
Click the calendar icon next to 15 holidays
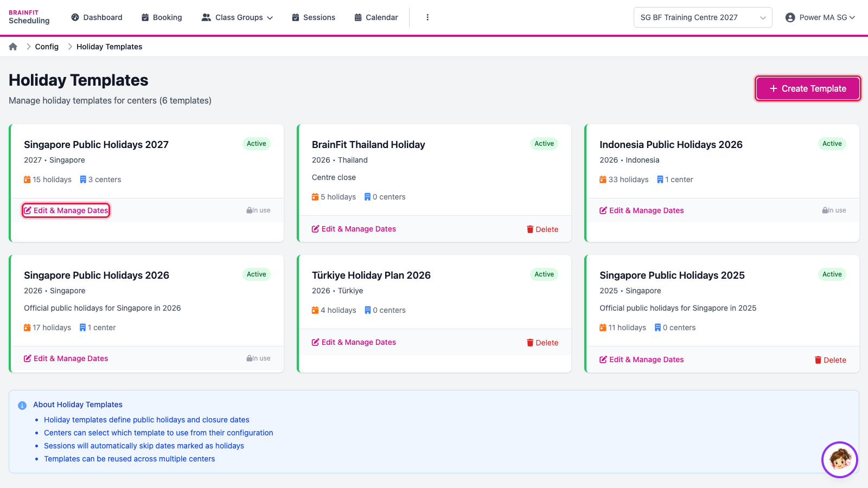(x=27, y=179)
